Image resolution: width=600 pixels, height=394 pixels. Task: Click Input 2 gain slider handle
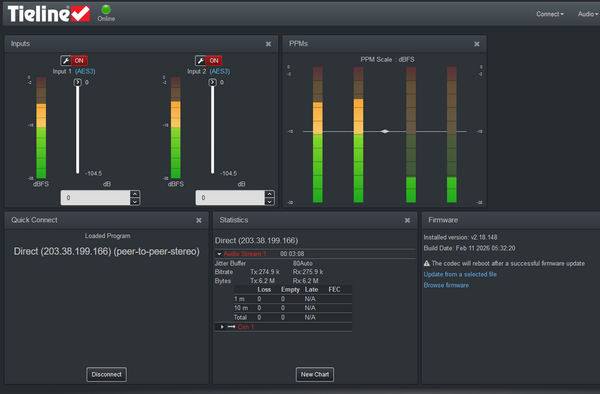[x=212, y=82]
